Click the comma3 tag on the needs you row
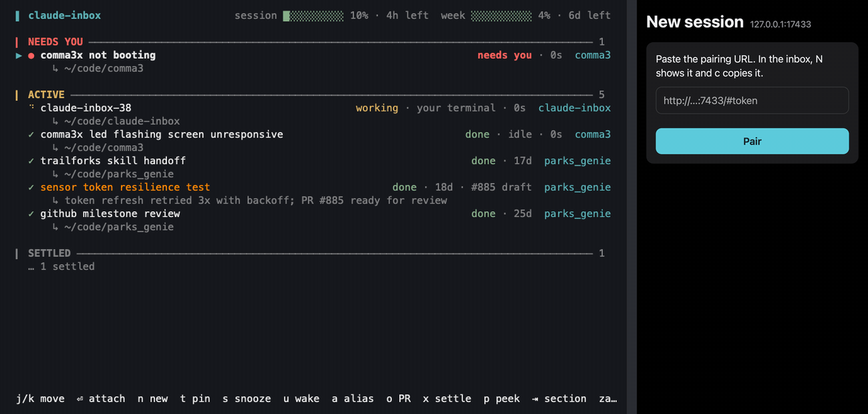Image resolution: width=868 pixels, height=414 pixels. [593, 55]
